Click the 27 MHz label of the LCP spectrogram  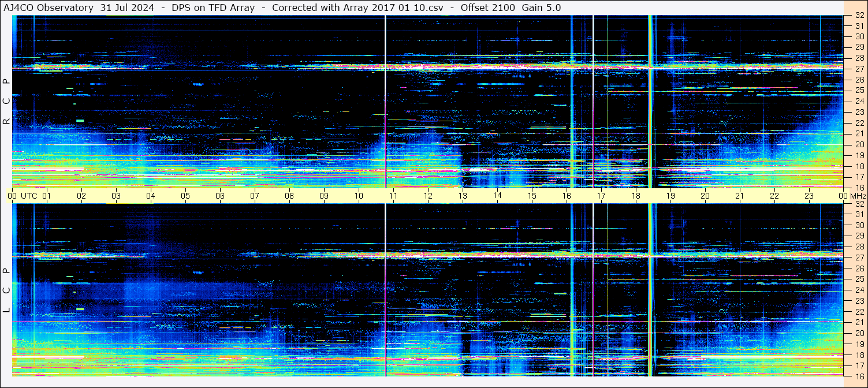[859, 258]
